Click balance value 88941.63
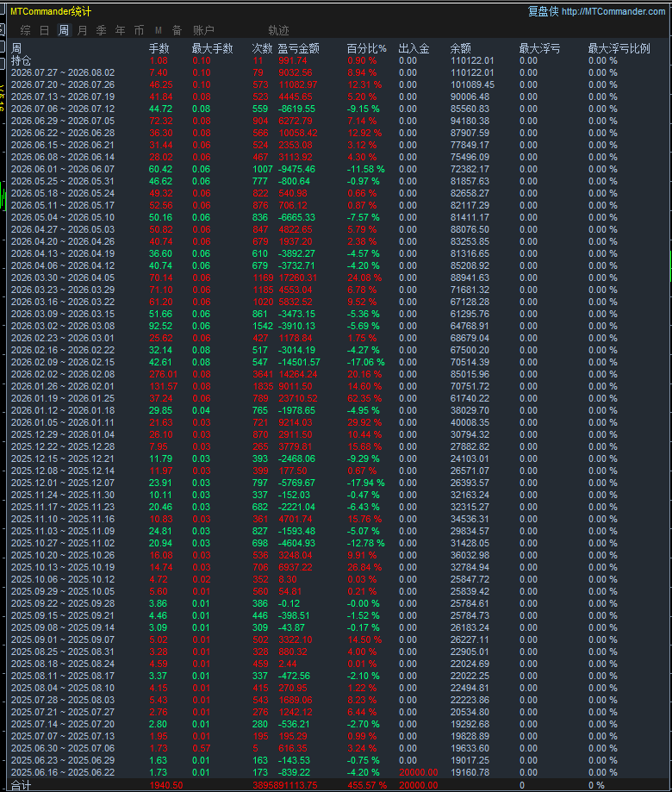 pyautogui.click(x=470, y=278)
